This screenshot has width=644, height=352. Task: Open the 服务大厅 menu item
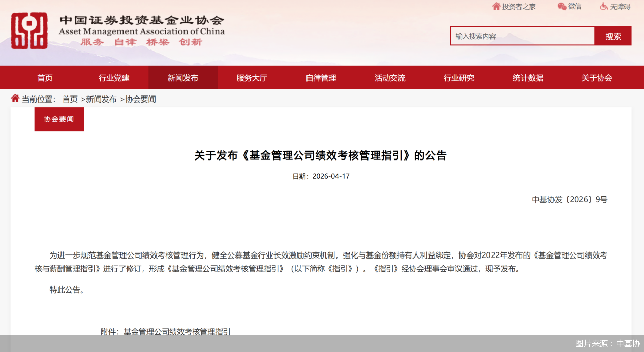click(x=252, y=77)
